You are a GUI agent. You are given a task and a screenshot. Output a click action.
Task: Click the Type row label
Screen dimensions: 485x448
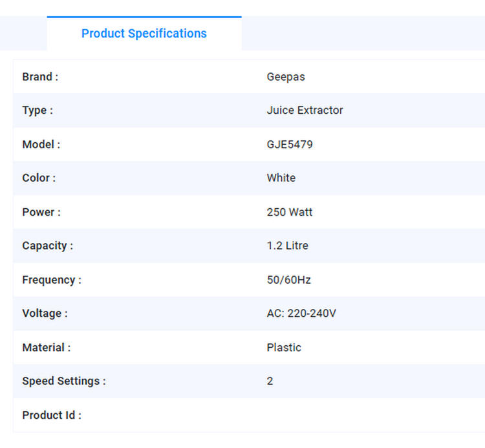(38, 111)
